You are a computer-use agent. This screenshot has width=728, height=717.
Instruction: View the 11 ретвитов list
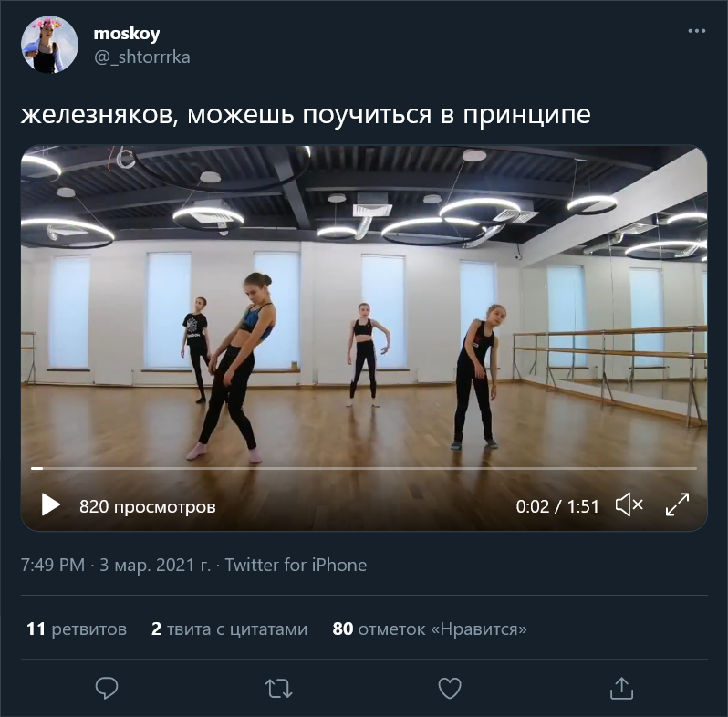click(77, 629)
